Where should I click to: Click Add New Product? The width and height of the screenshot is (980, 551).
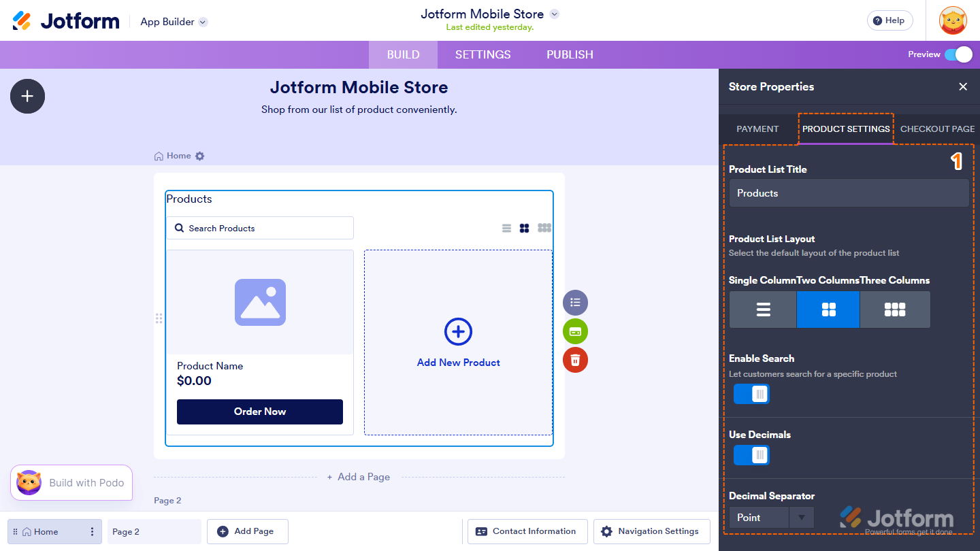[458, 342]
